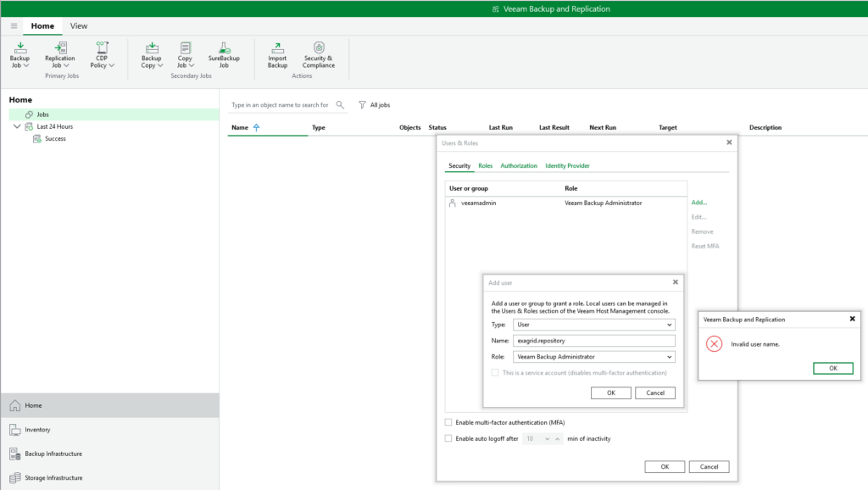The width and height of the screenshot is (868, 490).
Task: Collapse the Last 24 Hours tree node
Action: [x=18, y=126]
